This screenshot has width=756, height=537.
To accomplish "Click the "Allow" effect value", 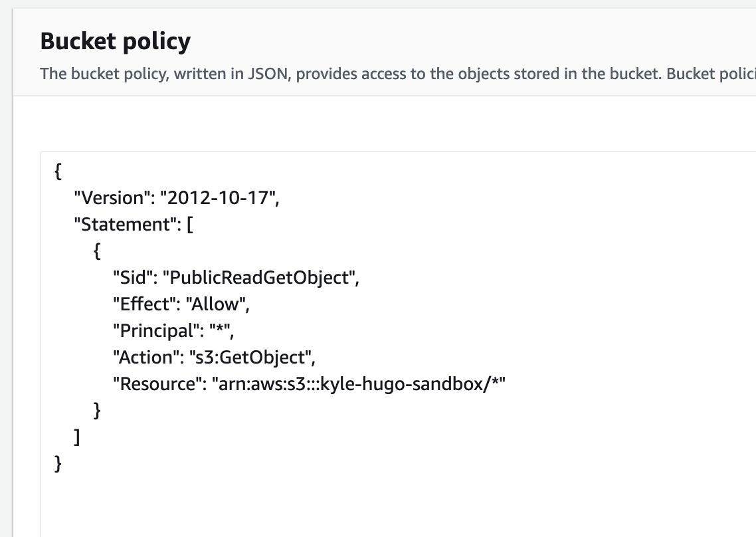I will (x=215, y=304).
